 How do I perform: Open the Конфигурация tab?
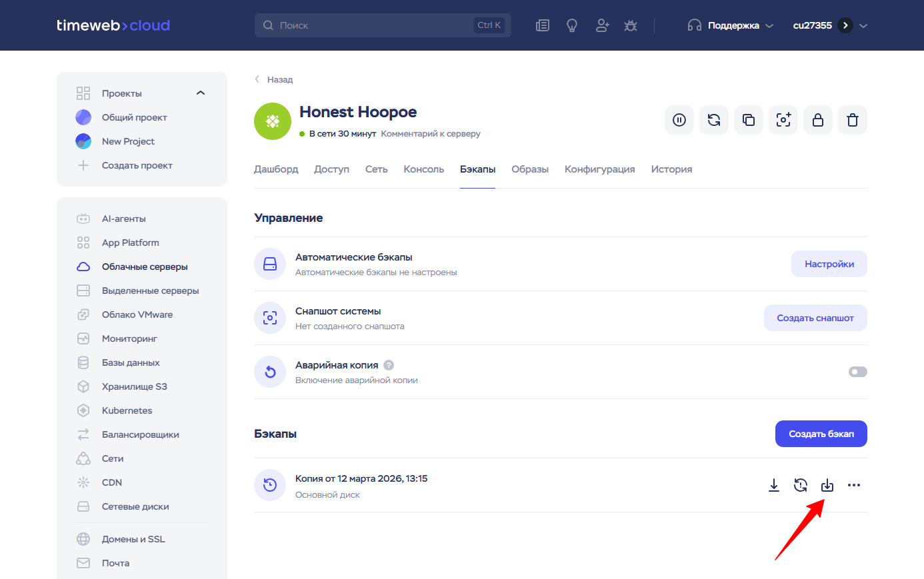(599, 169)
